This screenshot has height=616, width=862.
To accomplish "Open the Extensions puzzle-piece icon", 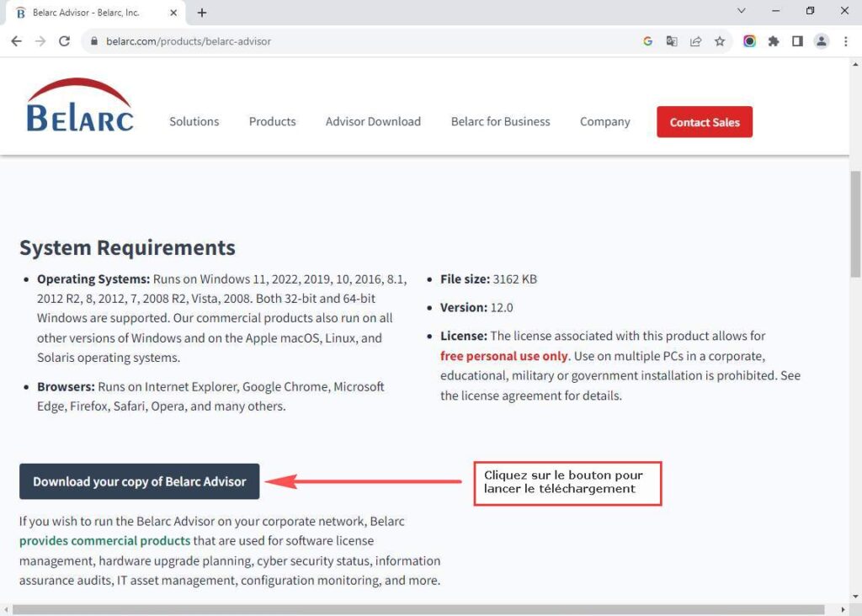I will click(774, 40).
